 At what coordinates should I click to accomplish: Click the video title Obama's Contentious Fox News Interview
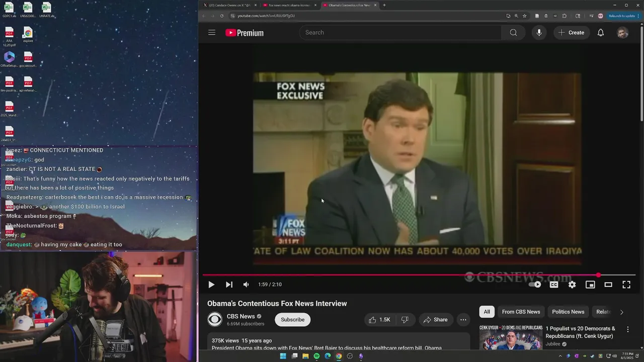(277, 304)
